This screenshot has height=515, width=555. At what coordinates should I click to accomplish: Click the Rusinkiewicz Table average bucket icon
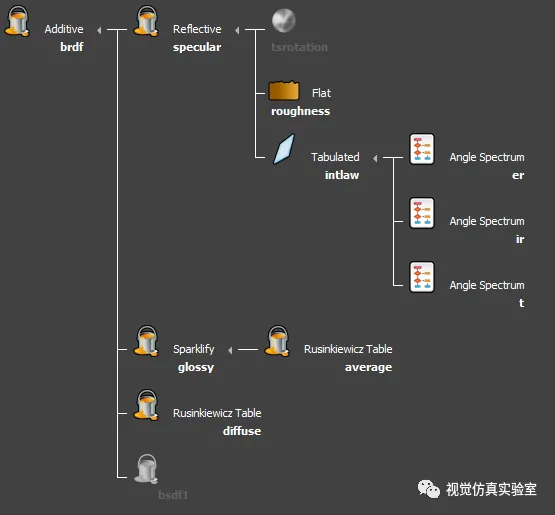277,341
